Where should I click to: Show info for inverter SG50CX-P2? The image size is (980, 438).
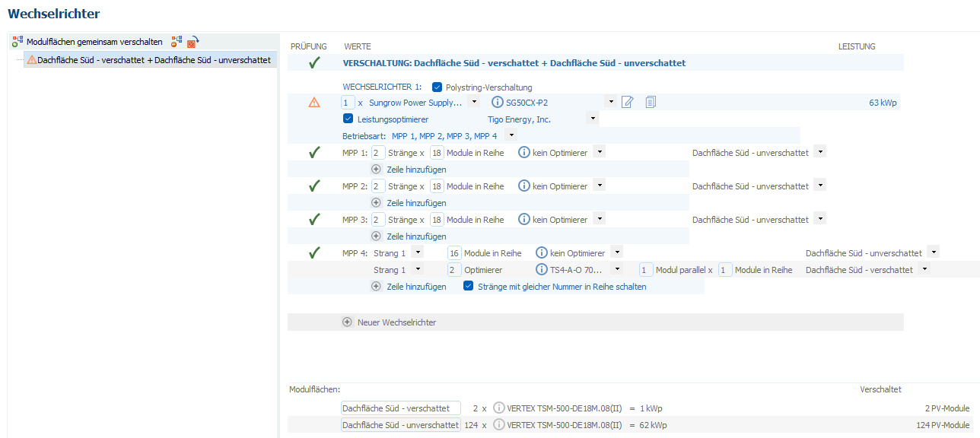point(498,102)
